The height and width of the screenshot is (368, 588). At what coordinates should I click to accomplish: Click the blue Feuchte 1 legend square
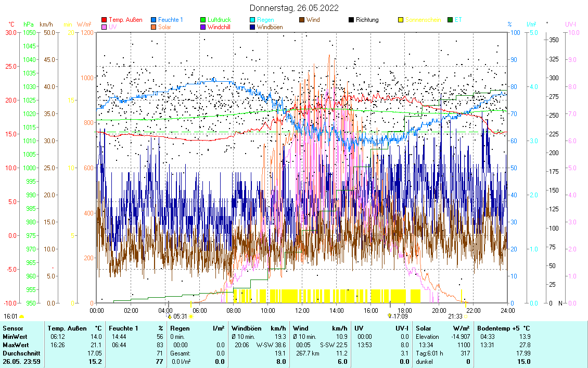[154, 20]
